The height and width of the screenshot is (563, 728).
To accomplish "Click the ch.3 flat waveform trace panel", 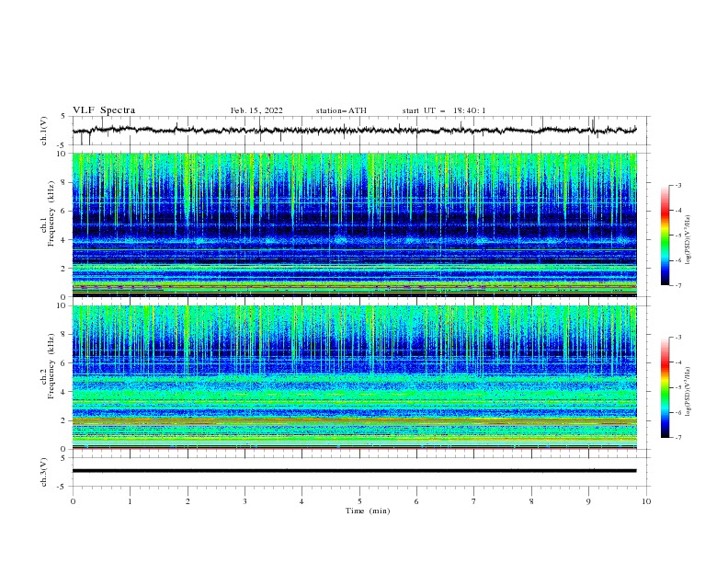I will coord(360,472).
